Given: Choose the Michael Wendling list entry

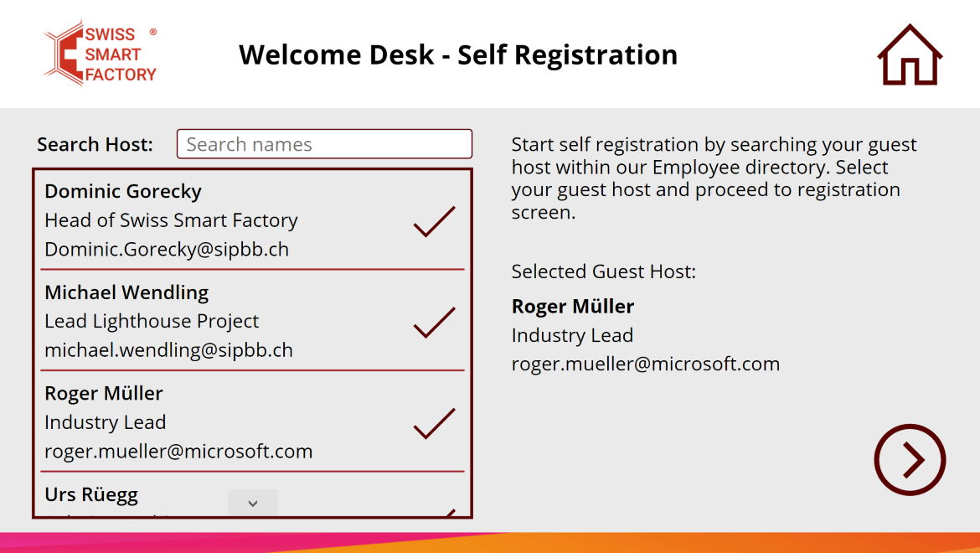Looking at the screenshot, I should (x=252, y=321).
